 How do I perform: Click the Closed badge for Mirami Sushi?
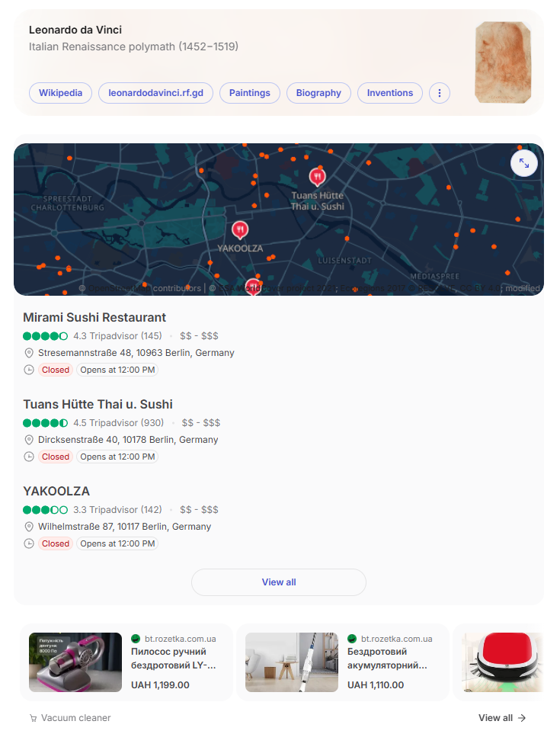[56, 370]
